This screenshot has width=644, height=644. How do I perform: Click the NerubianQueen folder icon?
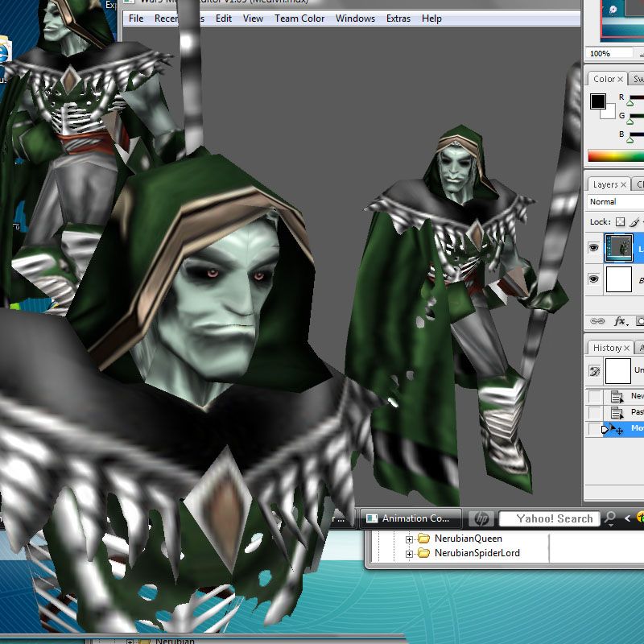point(423,539)
